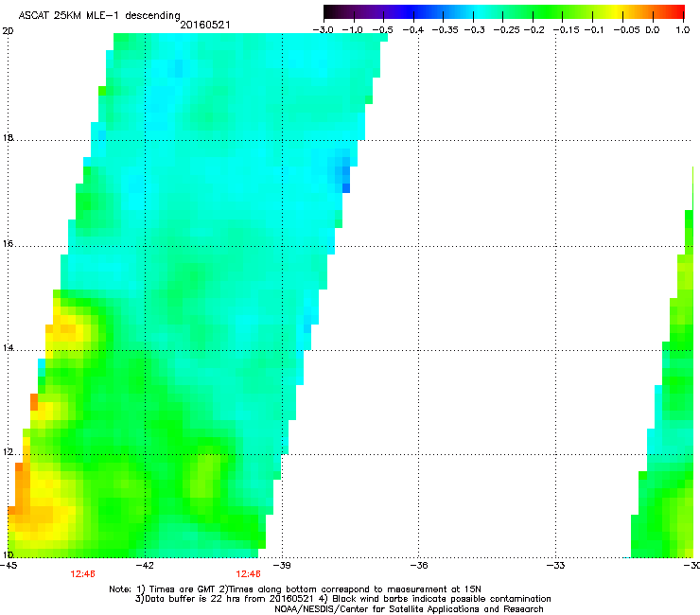Image resolution: width=700 pixels, height=615 pixels.
Task: Select latitude axis label 12
Action: click(x=8, y=451)
